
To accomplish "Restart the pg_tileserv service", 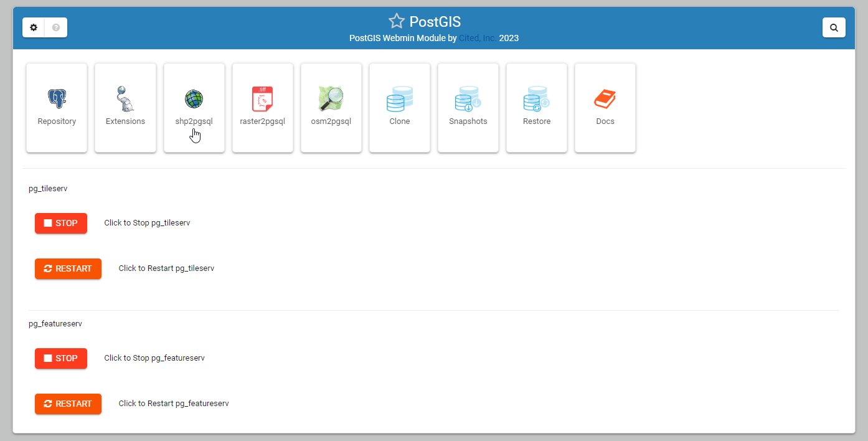I will pyautogui.click(x=68, y=268).
